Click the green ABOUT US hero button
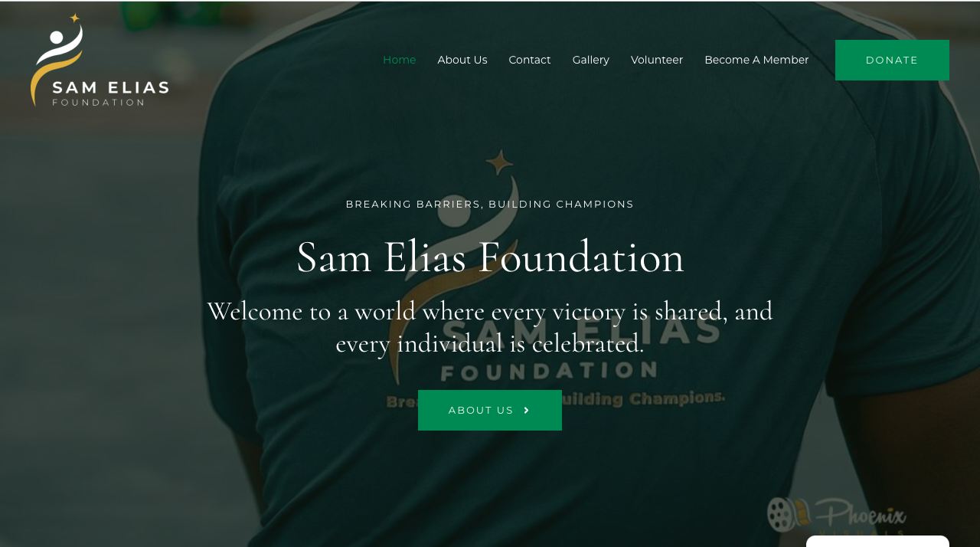This screenshot has height=547, width=980. 490,411
